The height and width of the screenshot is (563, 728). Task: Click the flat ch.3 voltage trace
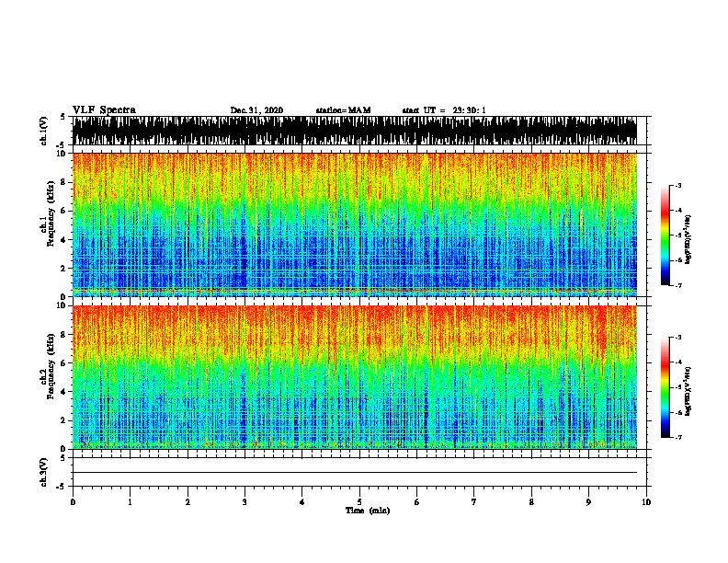pos(355,473)
